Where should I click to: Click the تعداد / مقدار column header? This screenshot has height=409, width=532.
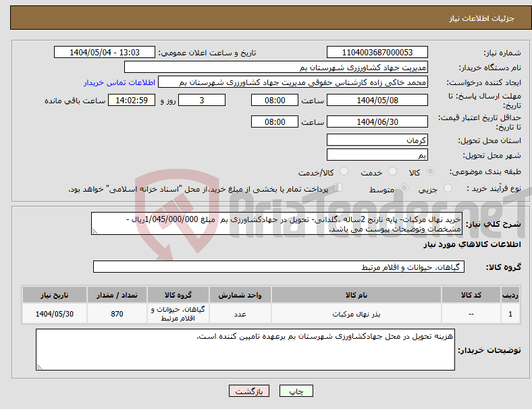click(117, 295)
